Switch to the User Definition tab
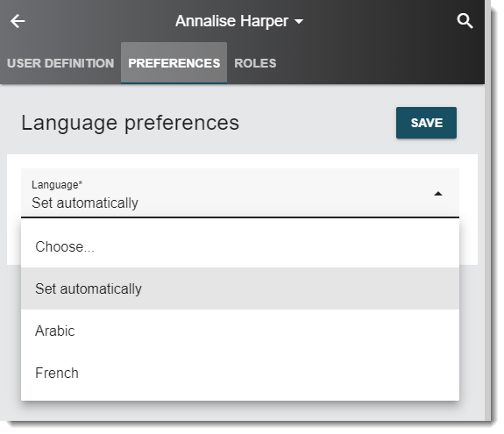This screenshot has width=504, height=434. click(x=60, y=63)
